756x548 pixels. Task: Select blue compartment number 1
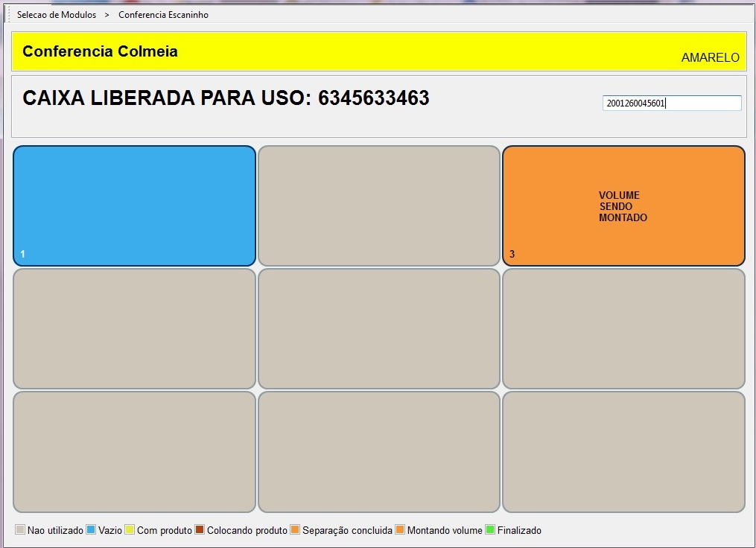(135, 205)
